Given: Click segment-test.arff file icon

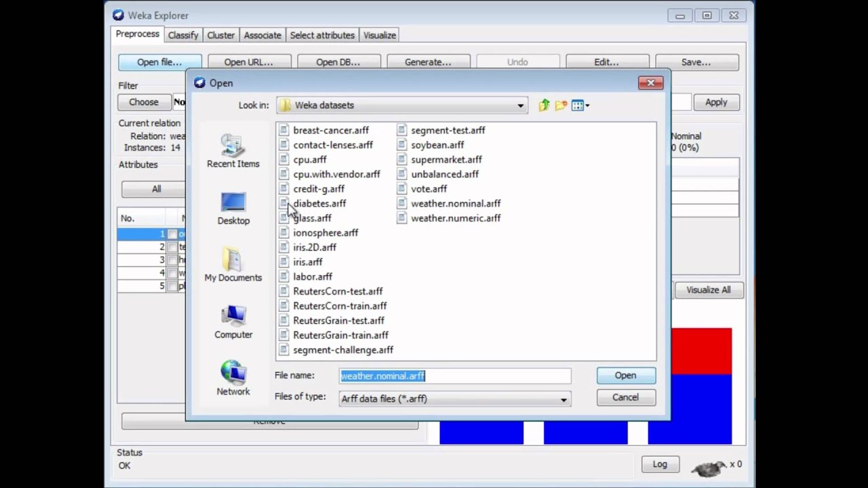Looking at the screenshot, I should 402,130.
